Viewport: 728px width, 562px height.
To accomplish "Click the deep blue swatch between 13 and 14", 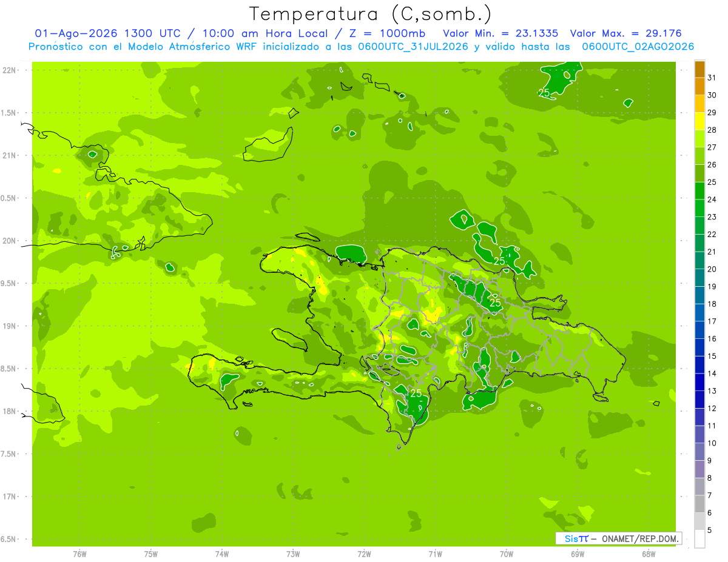I will [699, 383].
